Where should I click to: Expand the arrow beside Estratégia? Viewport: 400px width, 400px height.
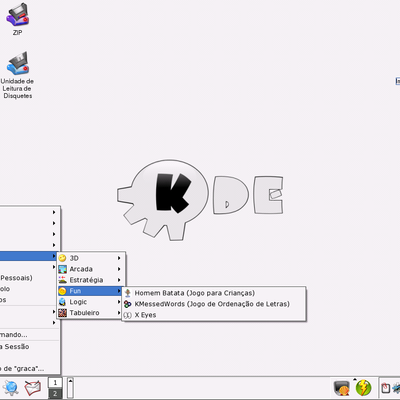(x=119, y=280)
